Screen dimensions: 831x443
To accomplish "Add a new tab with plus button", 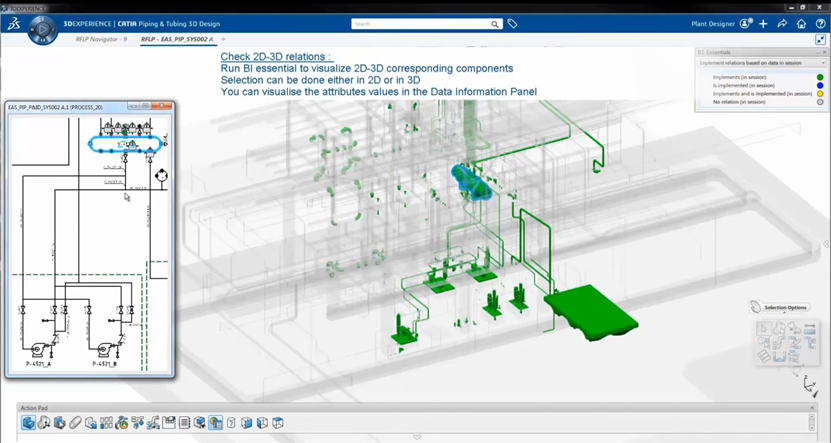I will (x=223, y=39).
